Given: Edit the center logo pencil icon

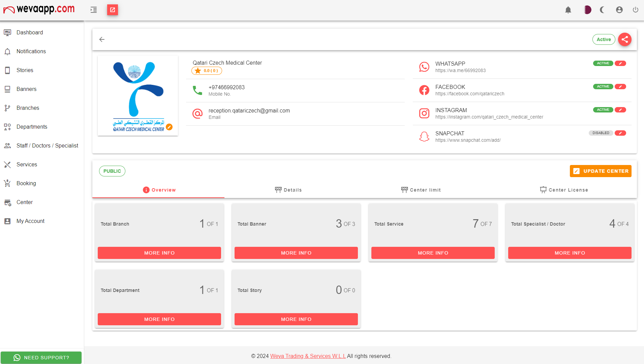Looking at the screenshot, I should (x=169, y=127).
